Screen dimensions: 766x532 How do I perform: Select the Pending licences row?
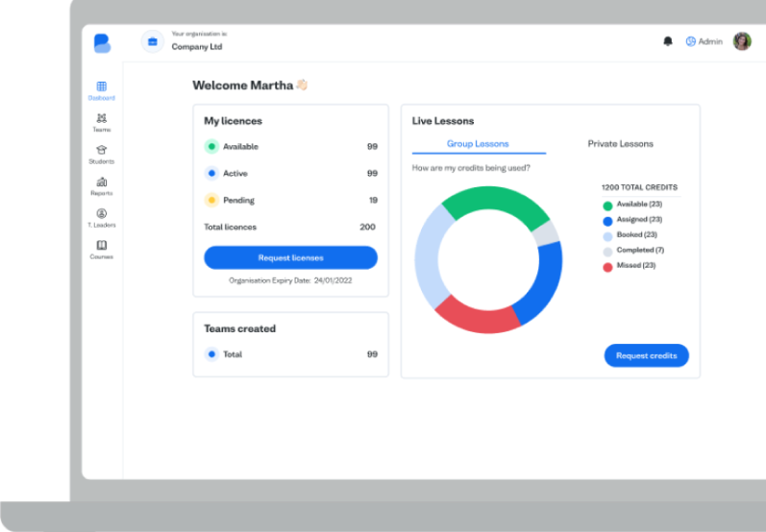pyautogui.click(x=290, y=201)
